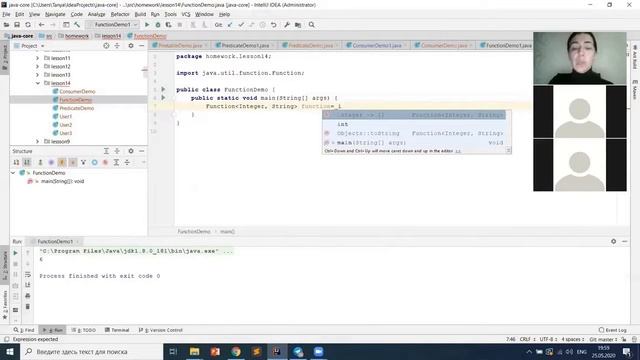Click the Windows taskbar search field
Screen dimensions: 640x360
coord(92,351)
